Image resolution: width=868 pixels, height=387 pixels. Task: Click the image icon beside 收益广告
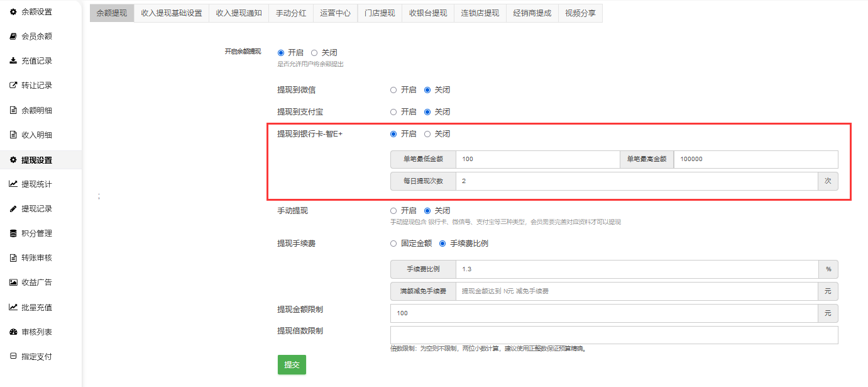[x=13, y=283]
